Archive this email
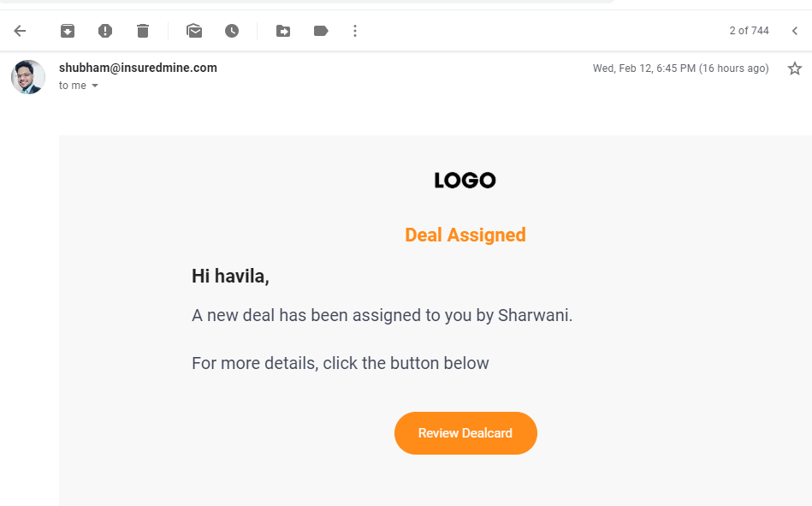This screenshot has width=812, height=506. click(68, 31)
